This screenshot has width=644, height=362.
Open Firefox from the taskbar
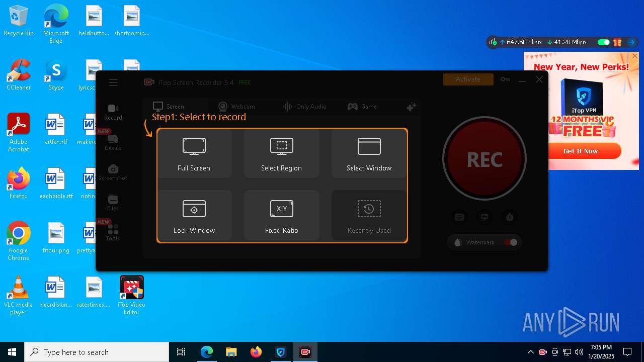tap(256, 352)
